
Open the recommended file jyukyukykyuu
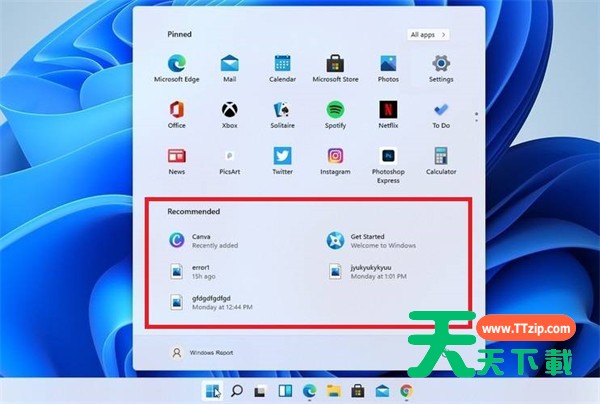click(x=367, y=272)
